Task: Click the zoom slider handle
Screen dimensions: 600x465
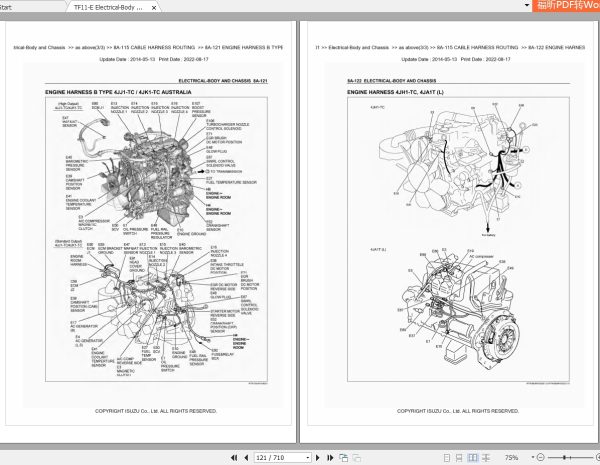Action: tap(565, 457)
